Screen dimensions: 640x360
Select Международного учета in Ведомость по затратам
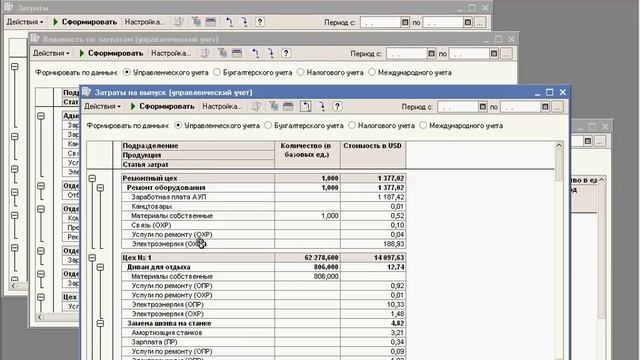point(371,72)
